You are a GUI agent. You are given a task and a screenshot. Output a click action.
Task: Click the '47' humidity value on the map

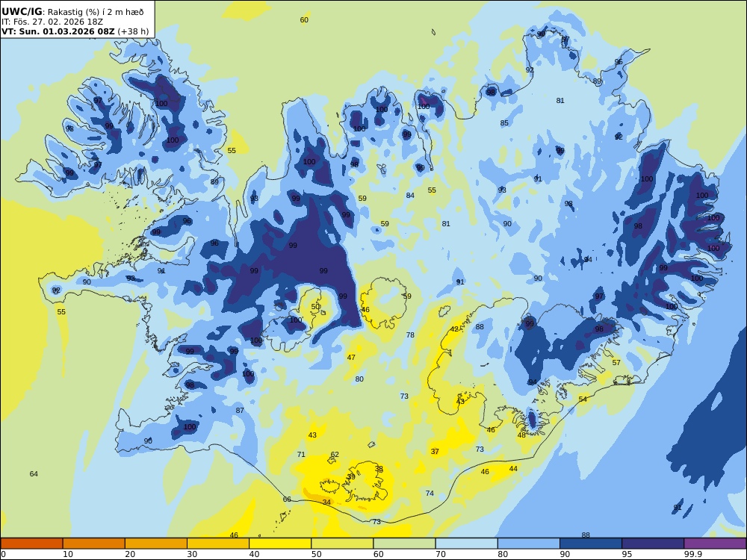click(351, 358)
